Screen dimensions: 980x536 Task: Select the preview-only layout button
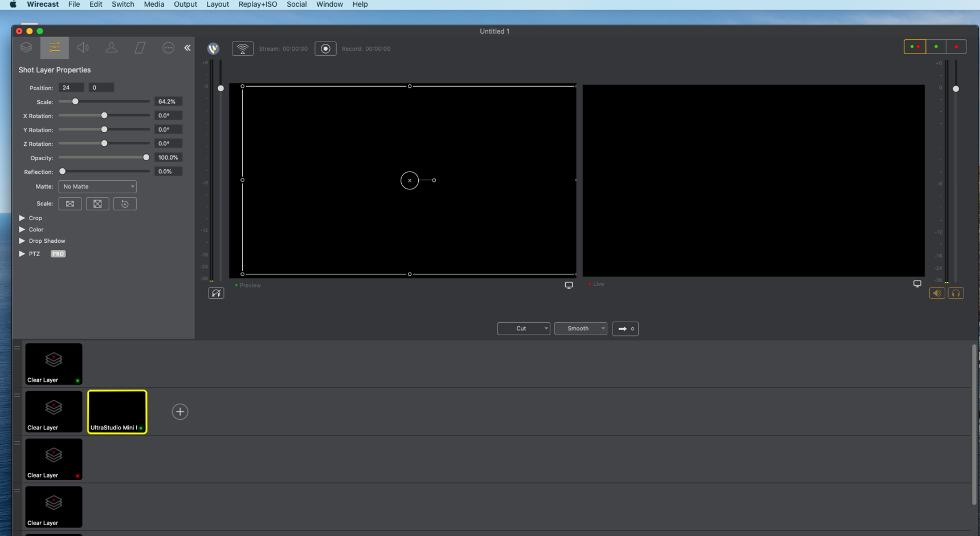936,47
